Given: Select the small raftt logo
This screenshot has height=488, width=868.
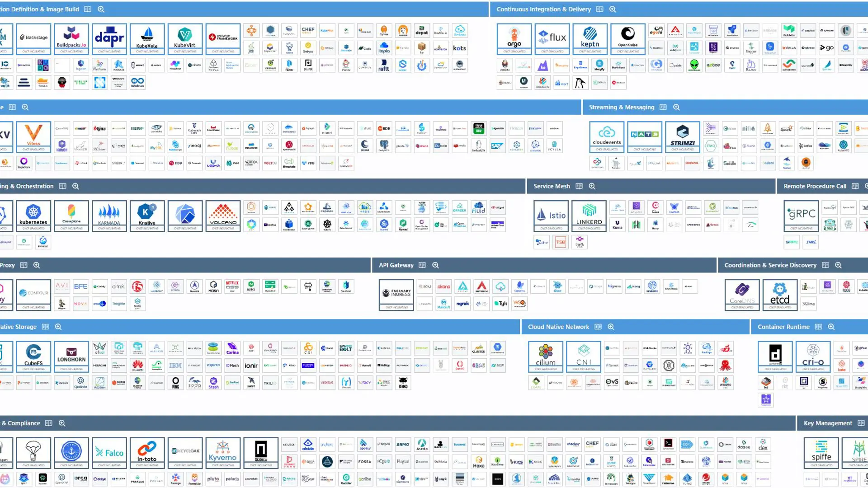Looking at the screenshot, I should pyautogui.click(x=384, y=66).
